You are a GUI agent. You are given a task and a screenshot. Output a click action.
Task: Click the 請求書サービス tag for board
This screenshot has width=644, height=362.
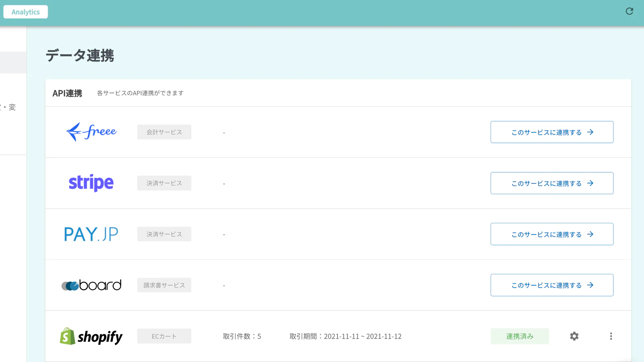tap(164, 285)
